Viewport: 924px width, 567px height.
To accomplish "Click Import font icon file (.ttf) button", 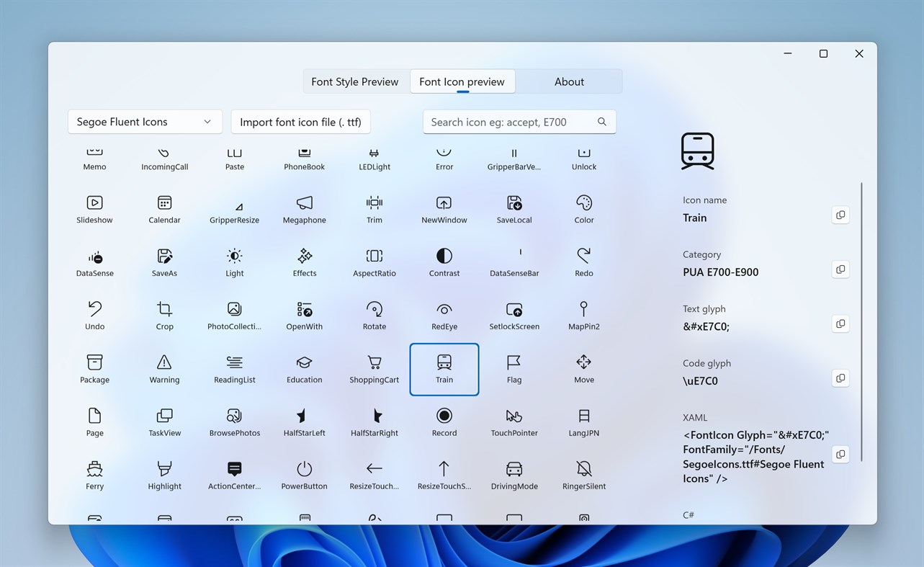I will [300, 122].
